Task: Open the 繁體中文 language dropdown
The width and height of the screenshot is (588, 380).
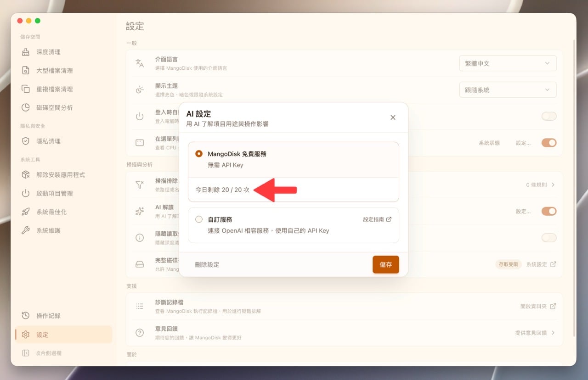Action: pyautogui.click(x=508, y=63)
